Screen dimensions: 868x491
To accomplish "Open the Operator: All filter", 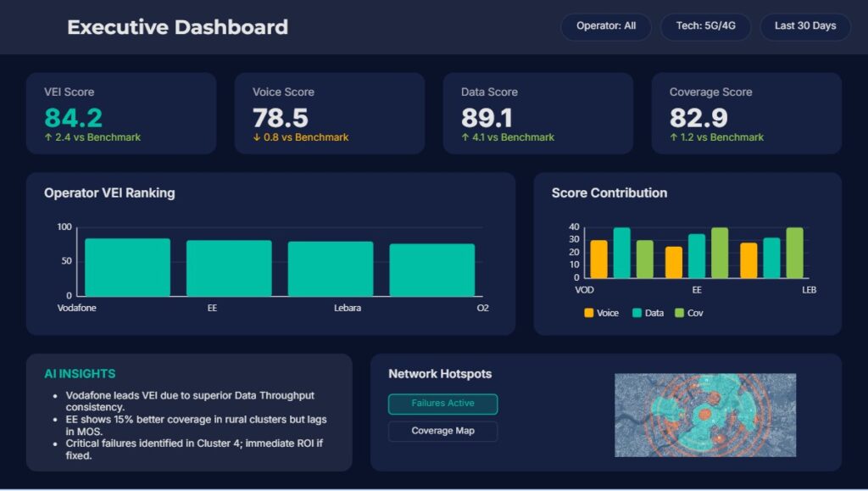I will coord(605,26).
